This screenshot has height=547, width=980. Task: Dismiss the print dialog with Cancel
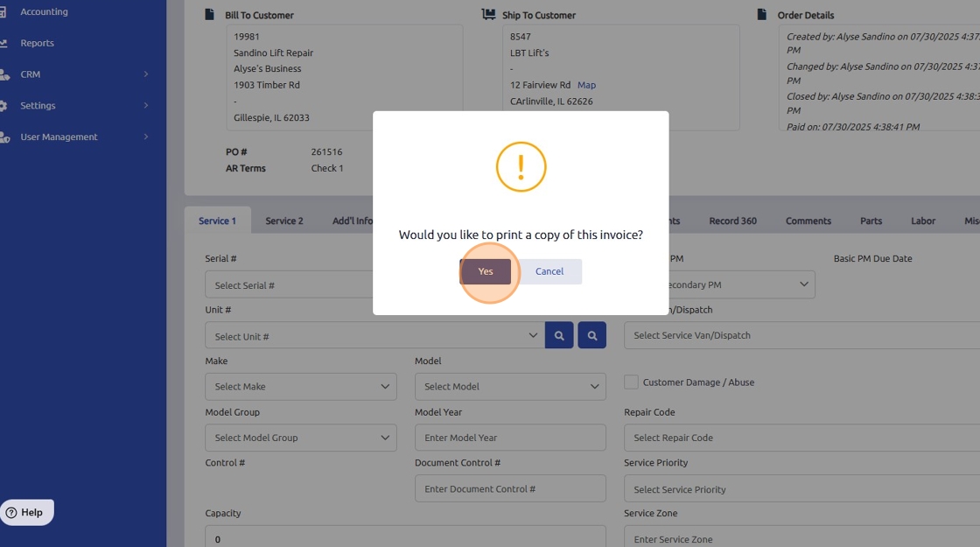coord(549,271)
